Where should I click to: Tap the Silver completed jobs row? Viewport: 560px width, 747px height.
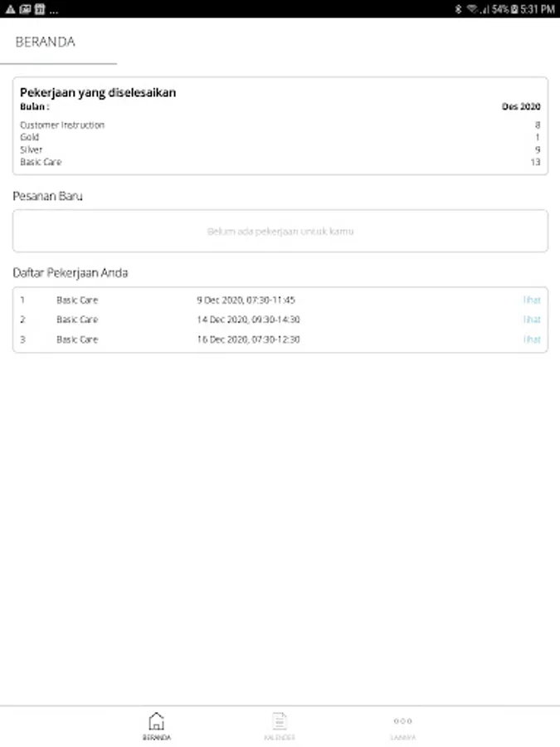click(32, 150)
